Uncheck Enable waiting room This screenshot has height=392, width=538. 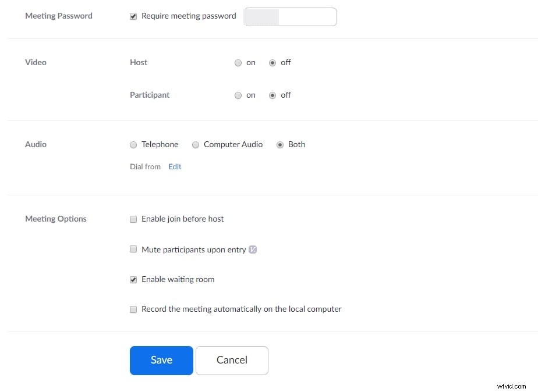133,279
